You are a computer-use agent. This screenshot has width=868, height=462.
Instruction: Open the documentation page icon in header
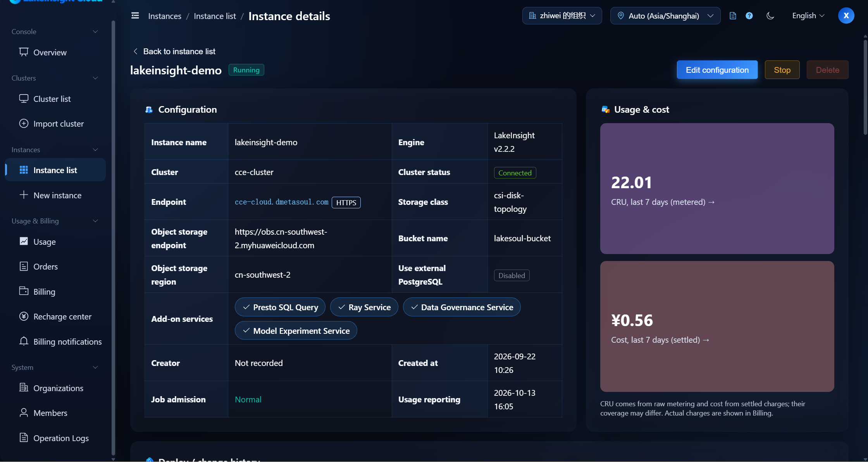(x=732, y=16)
